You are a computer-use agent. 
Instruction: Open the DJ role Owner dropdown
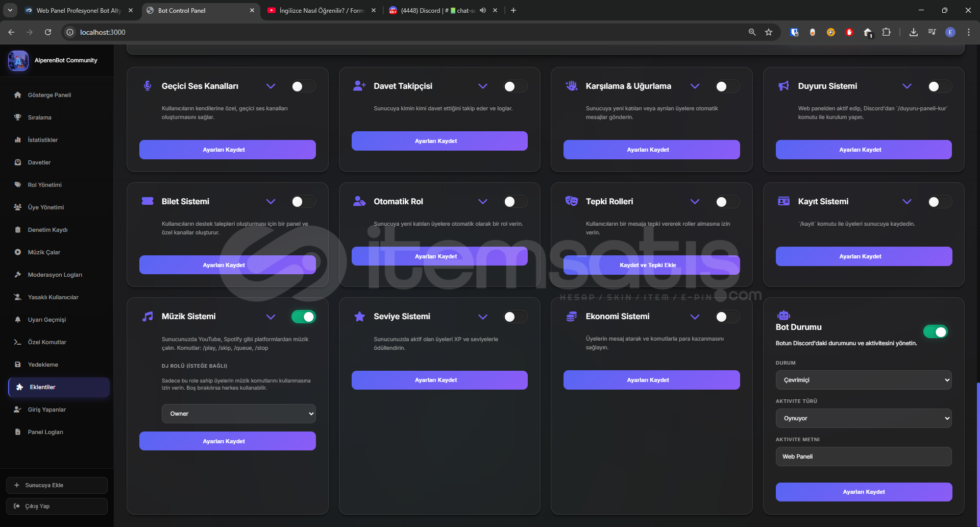[238, 414]
